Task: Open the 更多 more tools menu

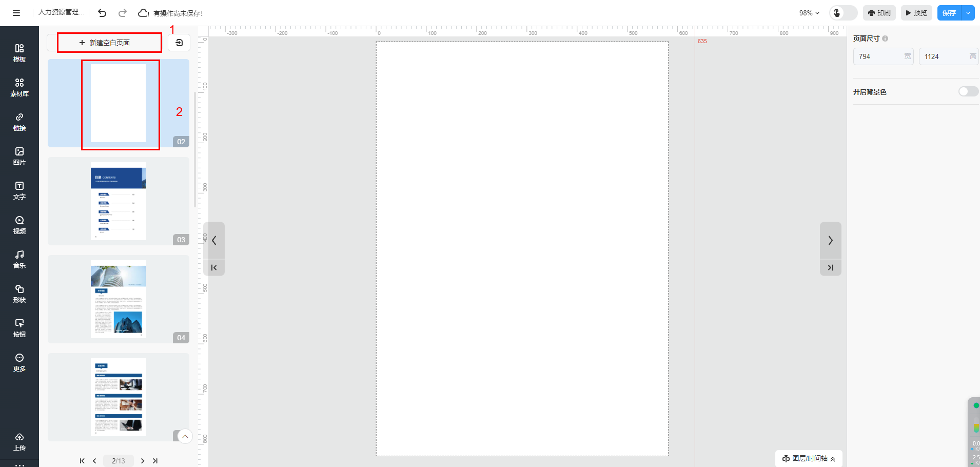Action: click(19, 362)
